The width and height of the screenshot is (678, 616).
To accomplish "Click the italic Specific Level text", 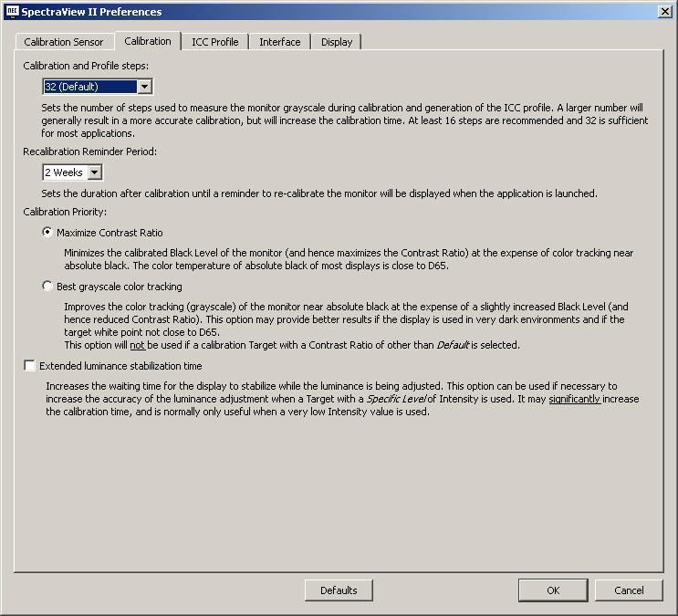I will pos(396,399).
